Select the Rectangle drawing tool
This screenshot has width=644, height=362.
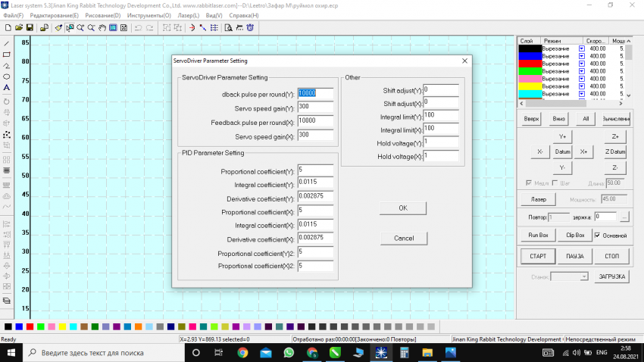pos(7,55)
